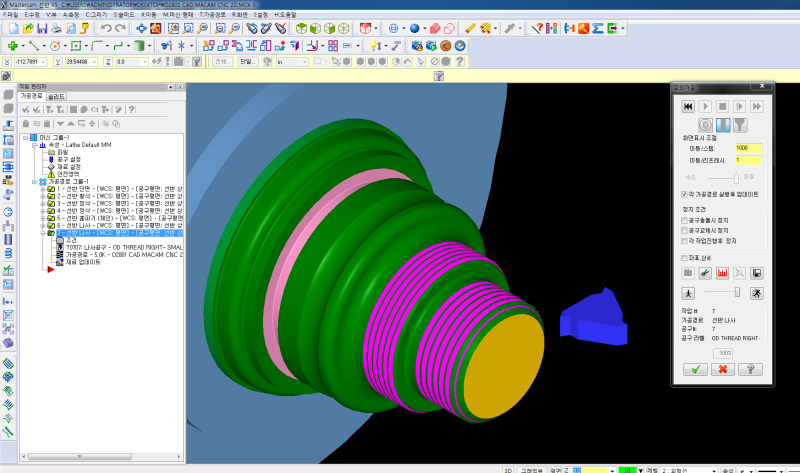Viewport: 800px width, 473px height.
Task: Expand operation 1 - 선반 단면
Action: 43,188
